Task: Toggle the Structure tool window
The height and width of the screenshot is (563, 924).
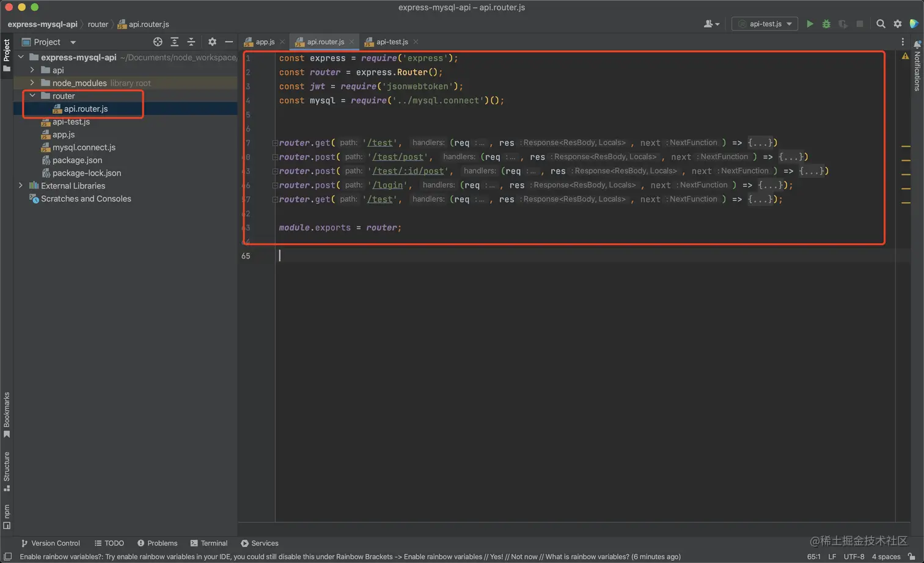Action: point(7,471)
